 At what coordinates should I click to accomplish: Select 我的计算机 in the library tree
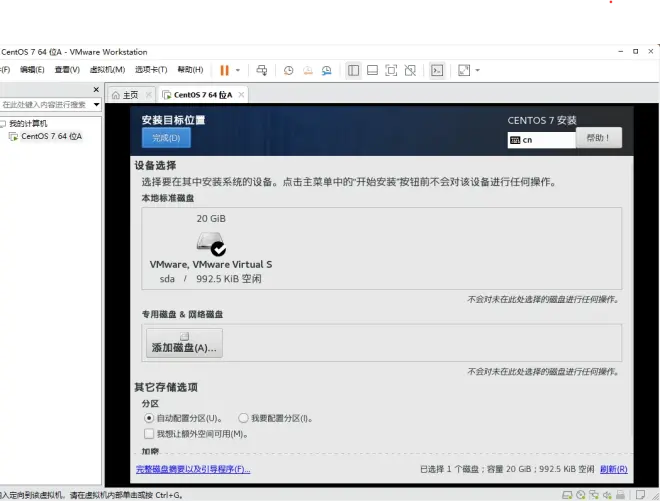(28, 123)
